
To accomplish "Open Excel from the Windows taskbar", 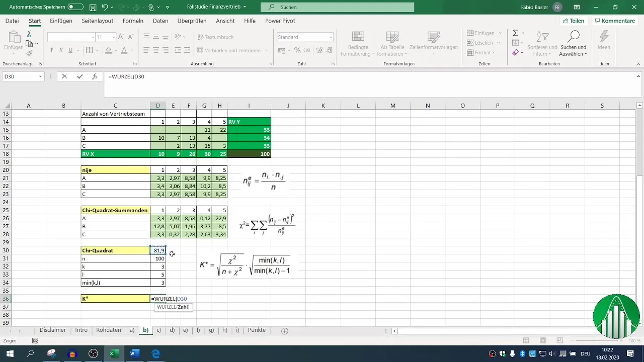I will point(114,354).
